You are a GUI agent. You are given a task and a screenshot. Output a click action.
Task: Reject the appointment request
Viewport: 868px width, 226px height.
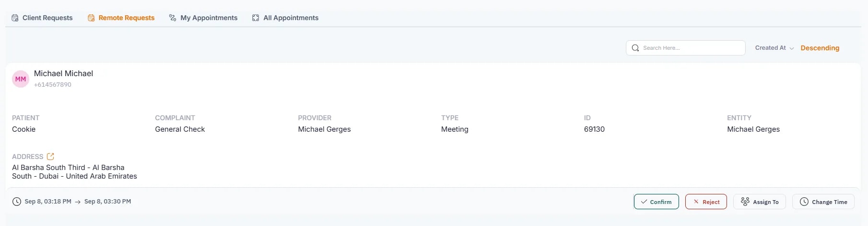coord(706,202)
